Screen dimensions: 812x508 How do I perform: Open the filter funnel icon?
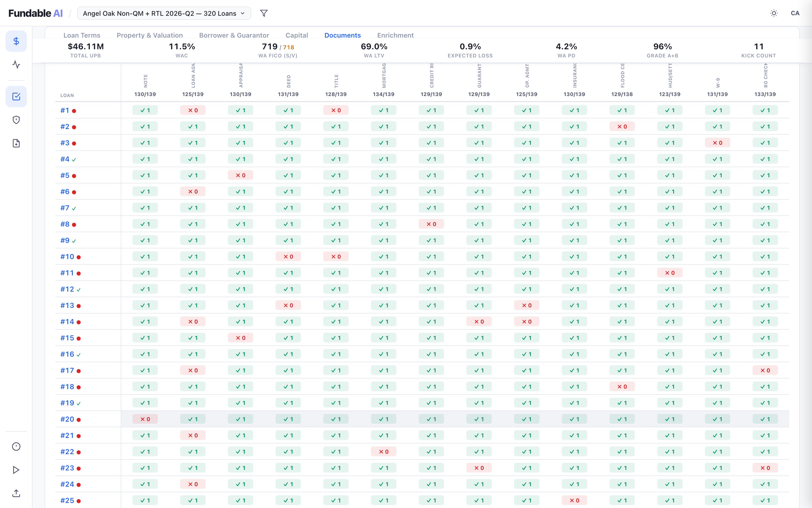pos(264,13)
